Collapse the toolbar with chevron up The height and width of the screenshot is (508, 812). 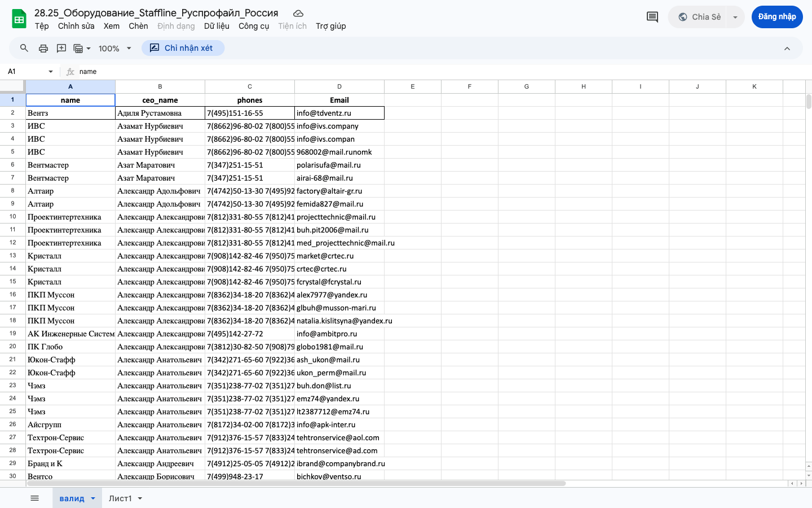[x=787, y=49]
